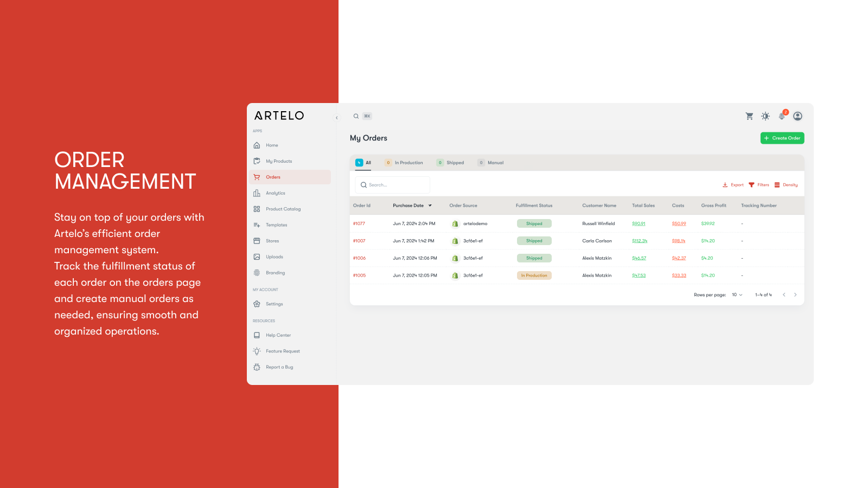Click the Total Sales column header

[643, 206]
